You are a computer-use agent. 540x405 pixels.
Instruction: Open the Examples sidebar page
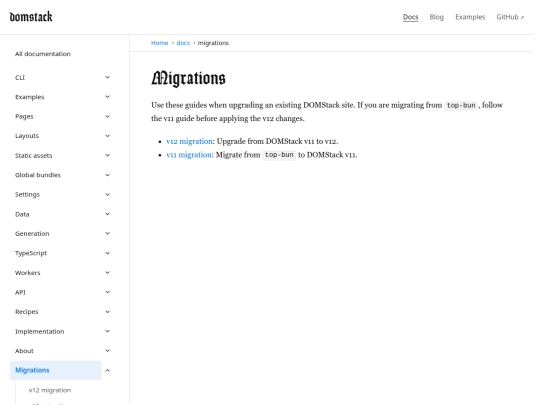pyautogui.click(x=30, y=97)
